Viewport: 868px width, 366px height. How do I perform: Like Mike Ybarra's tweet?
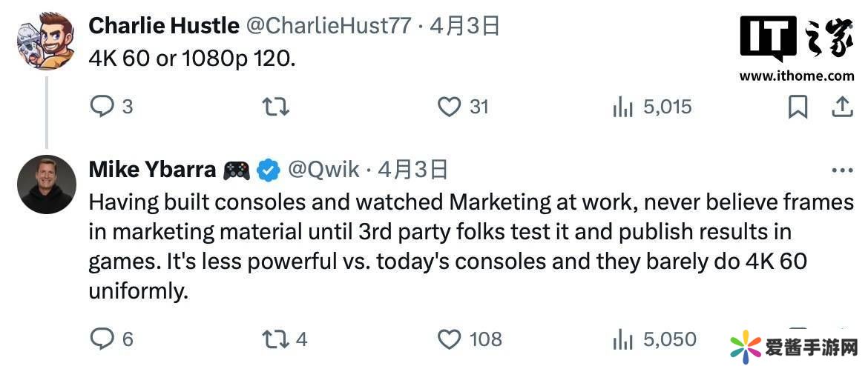coord(449,339)
